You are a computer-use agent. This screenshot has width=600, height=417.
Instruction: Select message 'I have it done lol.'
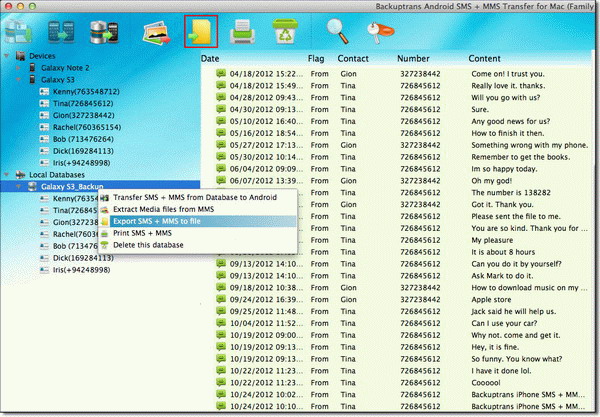501,370
